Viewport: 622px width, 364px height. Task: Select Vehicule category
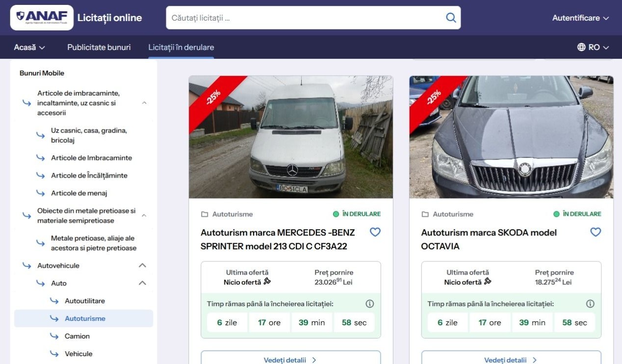[x=78, y=354]
